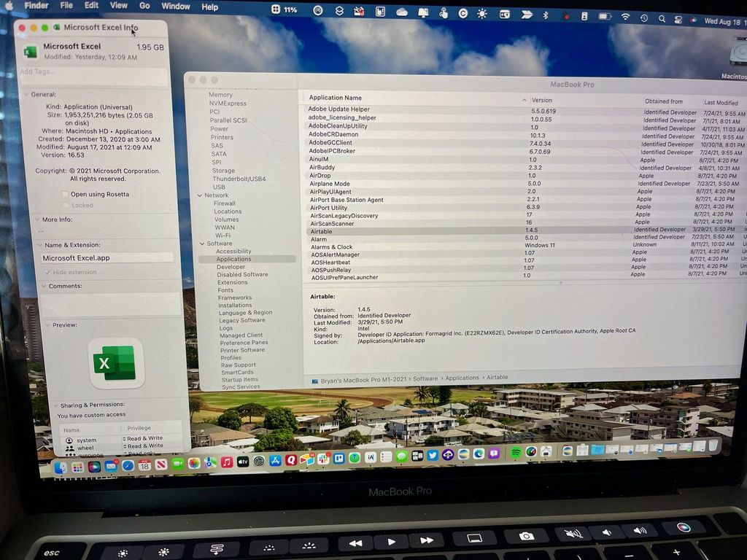Collapse the Name & Extension section

pos(39,245)
